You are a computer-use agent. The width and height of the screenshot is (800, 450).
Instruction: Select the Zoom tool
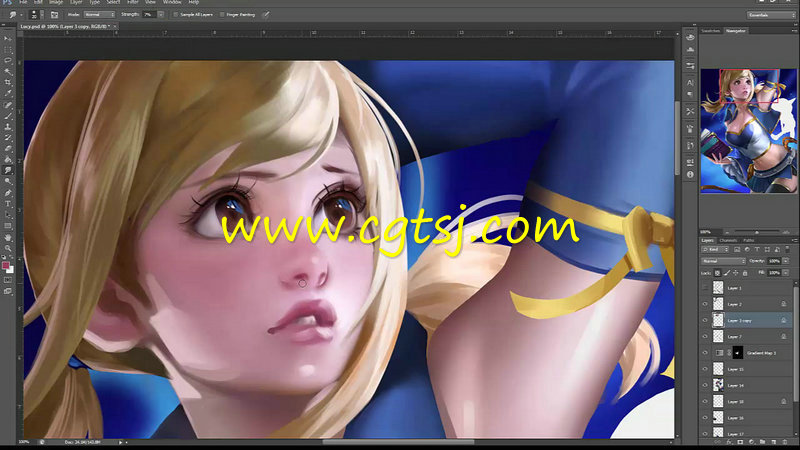[8, 248]
